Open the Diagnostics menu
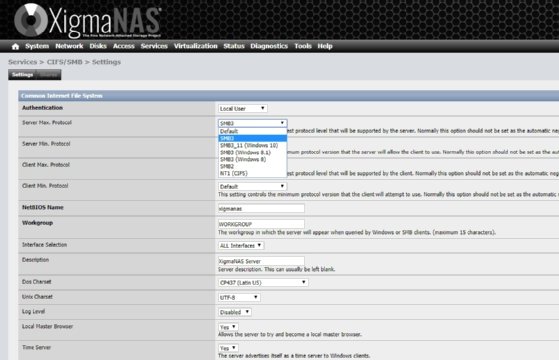Image resolution: width=559 pixels, height=360 pixels. point(269,46)
